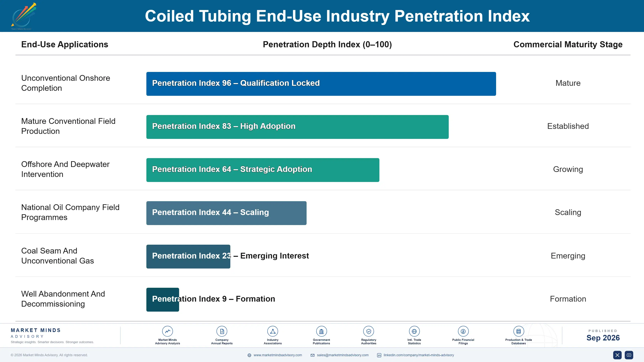Click 'National Oil Company Field Programmes' label
Image resolution: width=644 pixels, height=362 pixels.
click(70, 213)
